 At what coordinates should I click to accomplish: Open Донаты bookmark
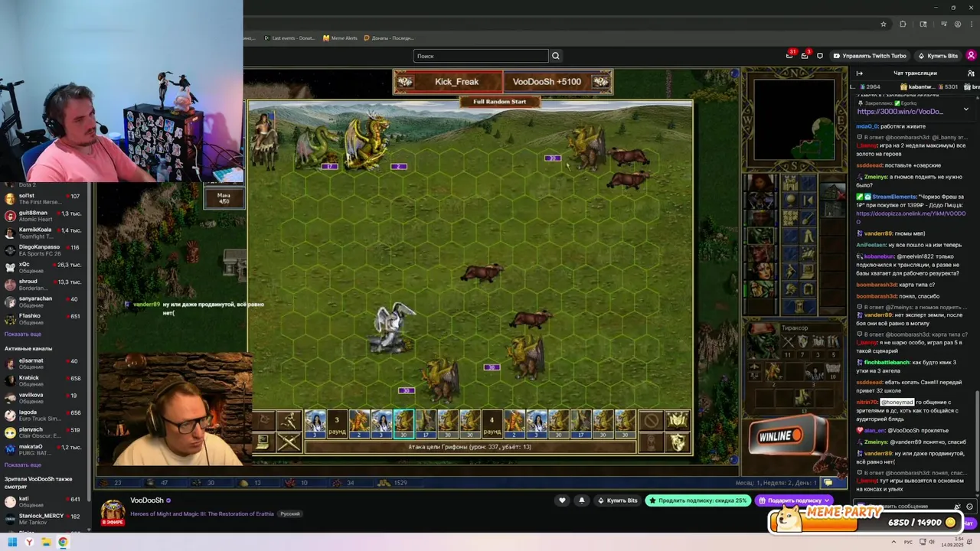pos(389,38)
